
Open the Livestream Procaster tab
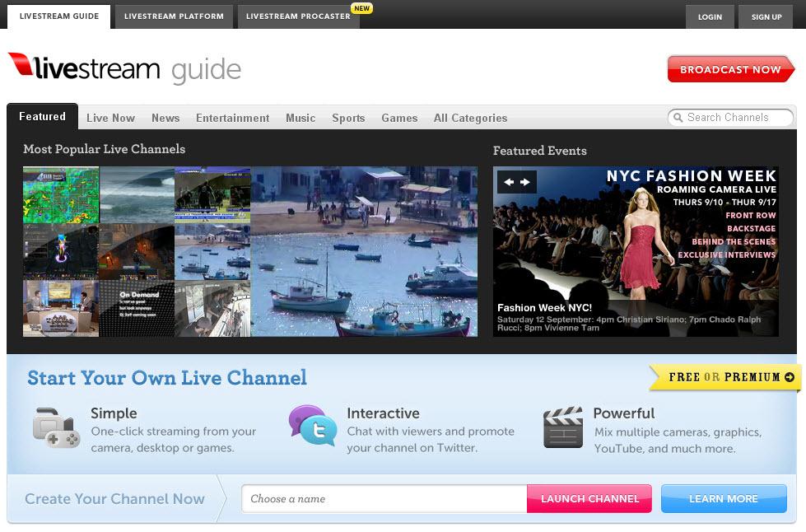298,16
